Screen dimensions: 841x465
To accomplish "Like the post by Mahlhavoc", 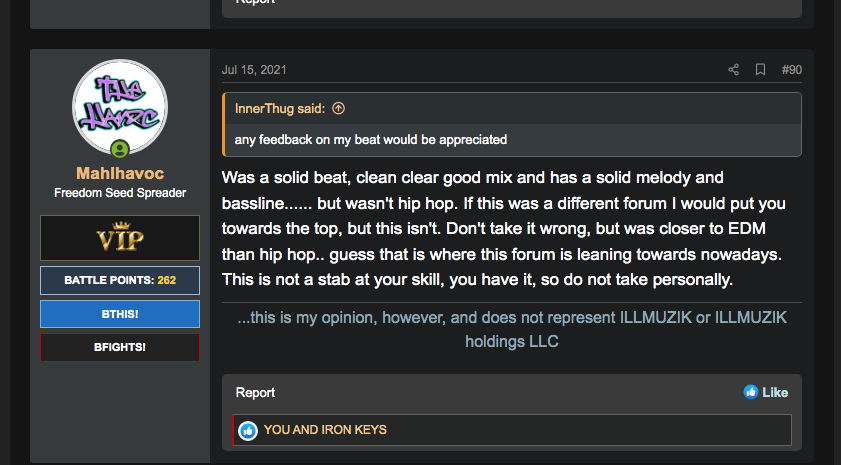I will pos(766,392).
